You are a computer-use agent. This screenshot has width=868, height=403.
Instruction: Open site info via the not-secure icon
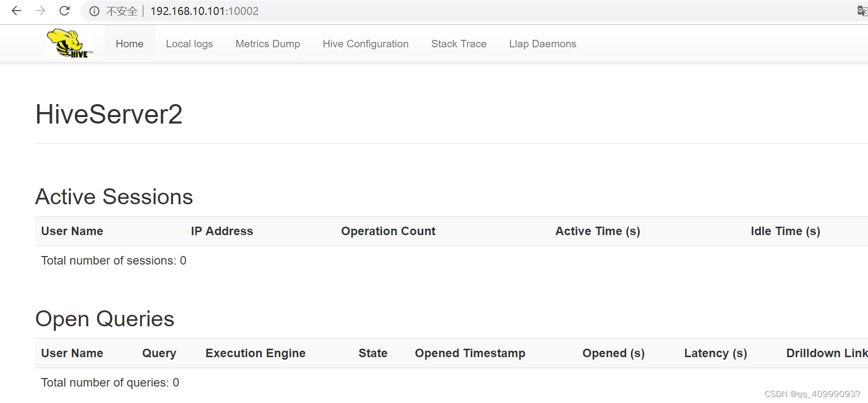click(94, 11)
